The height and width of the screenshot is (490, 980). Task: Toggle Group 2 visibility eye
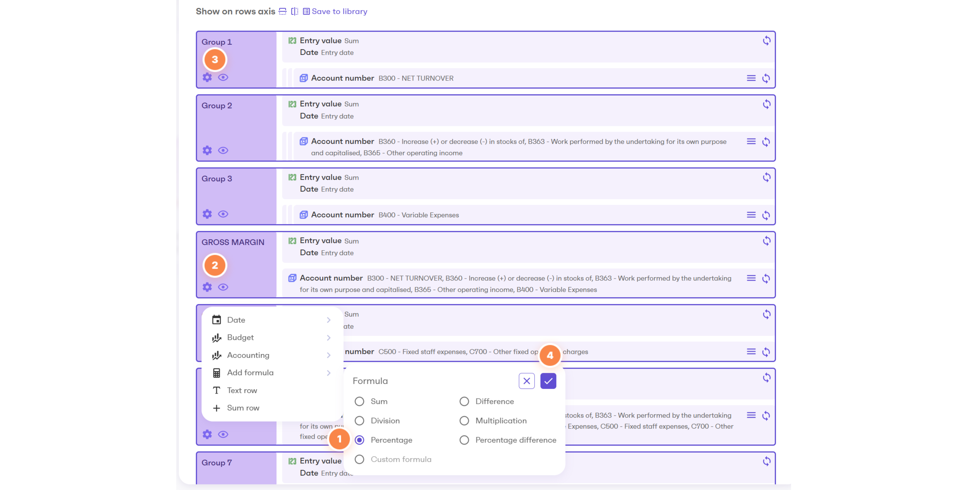coord(223,150)
